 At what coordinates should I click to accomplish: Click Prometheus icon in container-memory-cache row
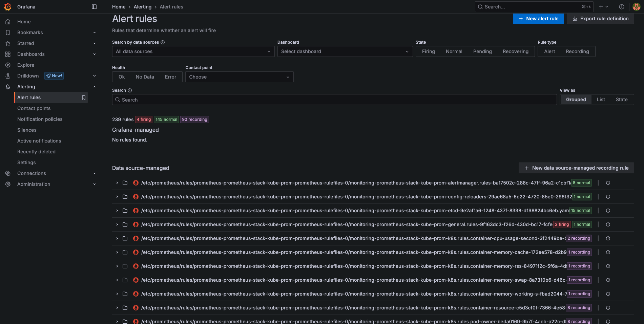point(136,252)
